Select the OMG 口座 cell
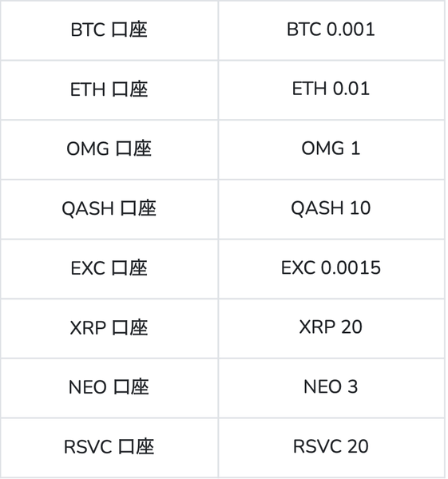The image size is (448, 479). [x=109, y=149]
